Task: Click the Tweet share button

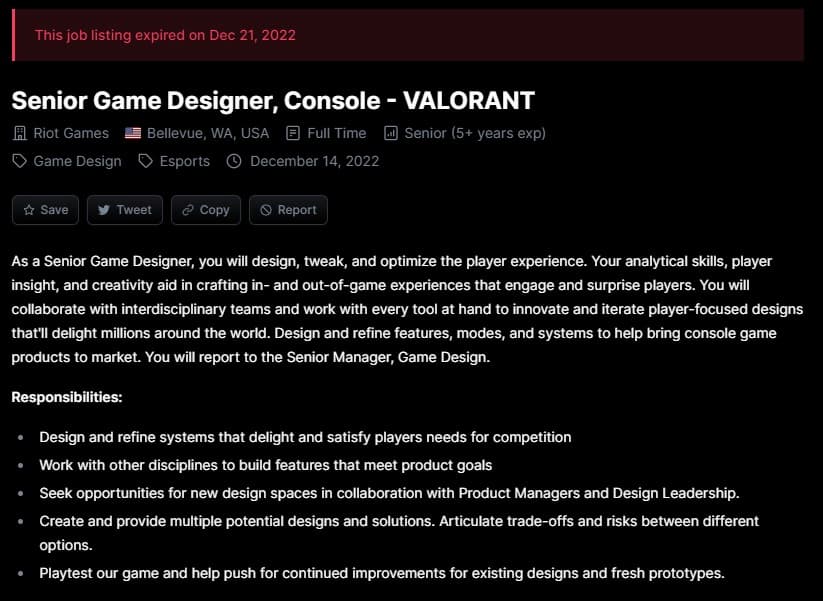Action: pyautogui.click(x=124, y=210)
